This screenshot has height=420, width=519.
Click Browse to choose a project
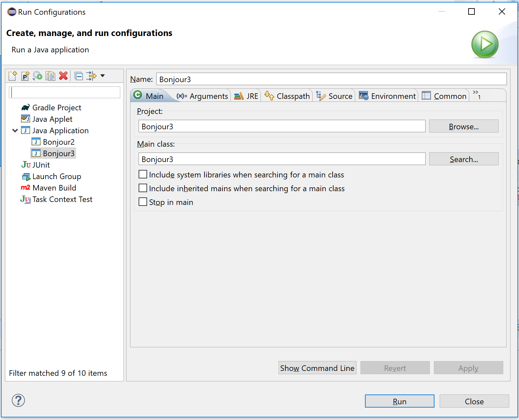click(x=463, y=126)
